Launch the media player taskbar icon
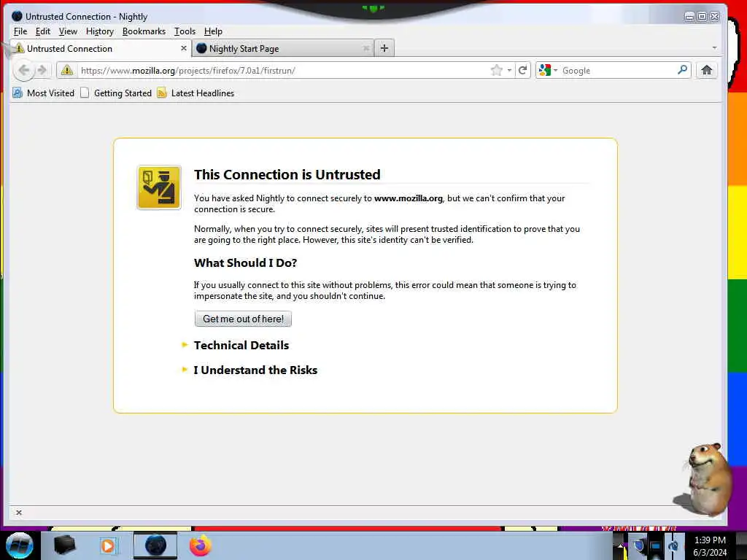This screenshot has height=560, width=747. (108, 545)
